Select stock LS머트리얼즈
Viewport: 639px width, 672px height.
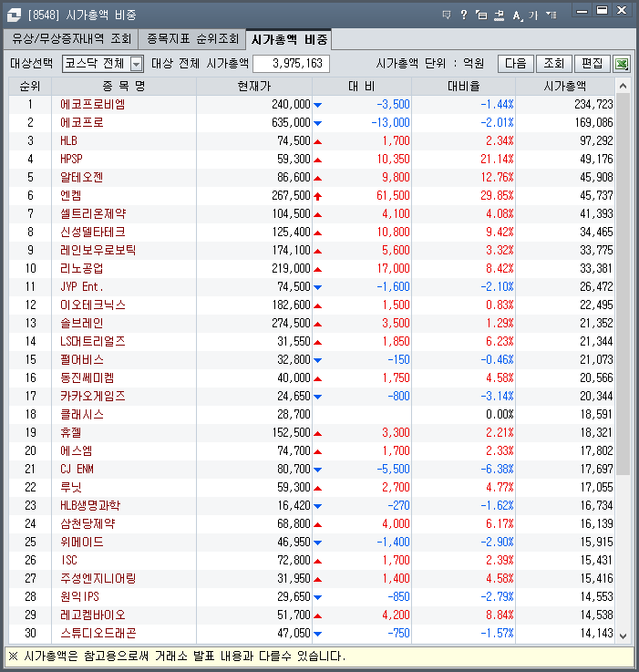click(93, 341)
